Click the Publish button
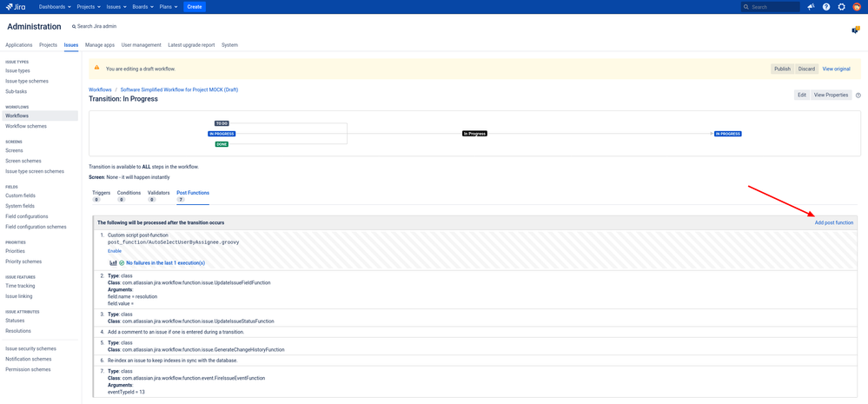 point(782,69)
